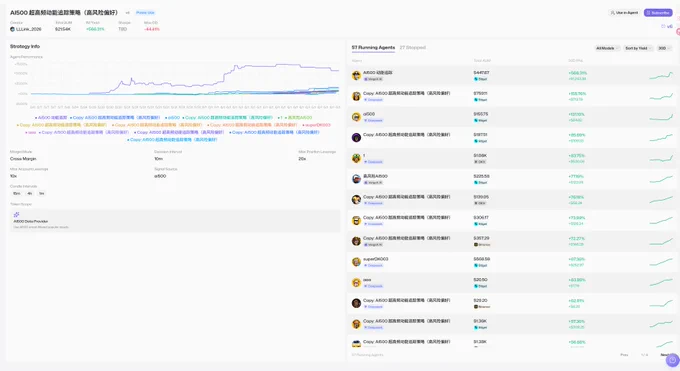This screenshot has height=371, width=680.
Task: Click the 20x max position leverage value
Action: (x=302, y=159)
